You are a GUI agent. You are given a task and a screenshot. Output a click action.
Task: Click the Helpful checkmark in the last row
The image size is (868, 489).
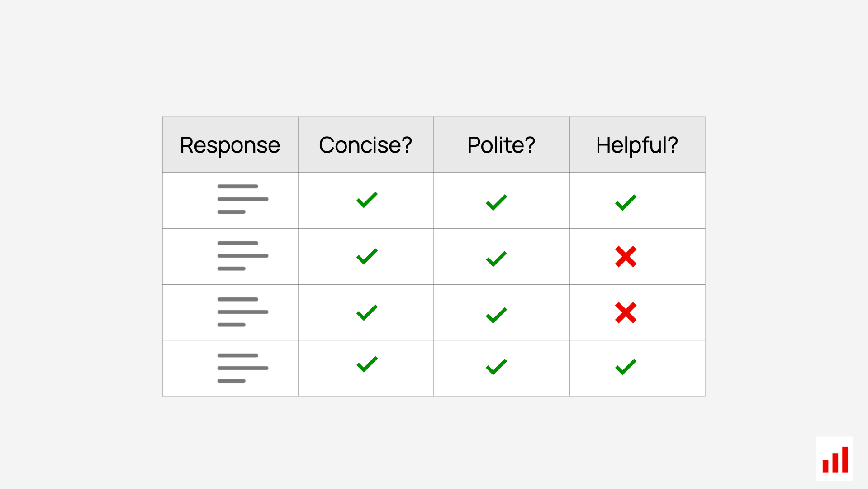626,367
